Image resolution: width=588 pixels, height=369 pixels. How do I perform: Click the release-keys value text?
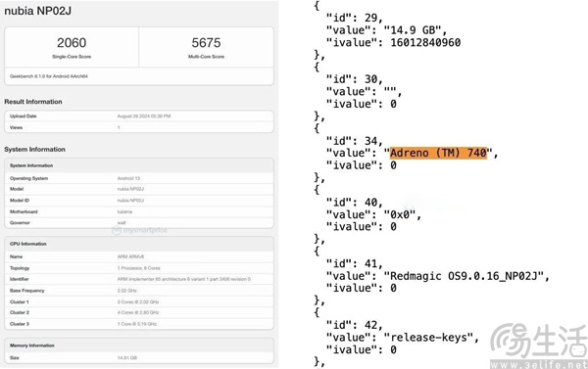[x=430, y=338]
